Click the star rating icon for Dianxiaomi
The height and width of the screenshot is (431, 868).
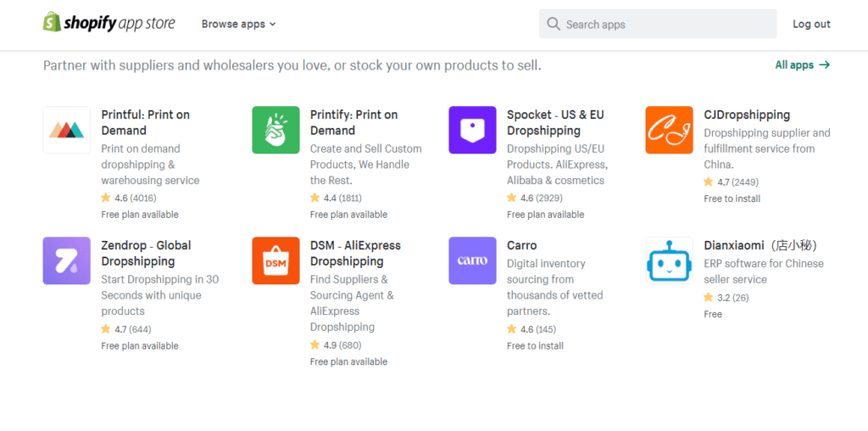pos(708,298)
